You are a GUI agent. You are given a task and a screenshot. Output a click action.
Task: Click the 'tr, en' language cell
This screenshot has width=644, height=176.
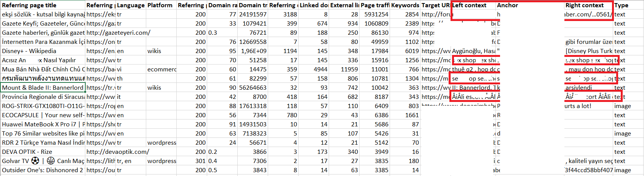pyautogui.click(x=131, y=161)
